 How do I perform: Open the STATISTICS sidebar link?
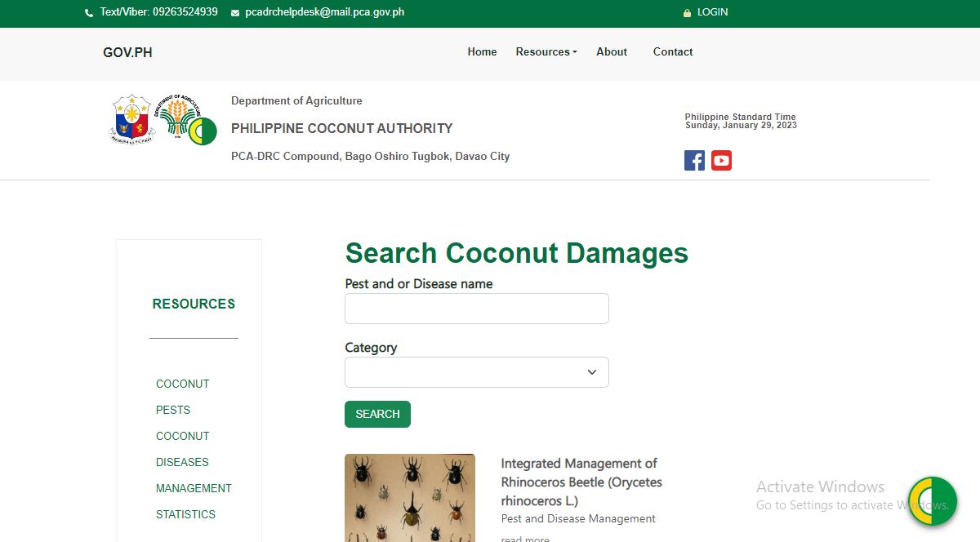[186, 514]
